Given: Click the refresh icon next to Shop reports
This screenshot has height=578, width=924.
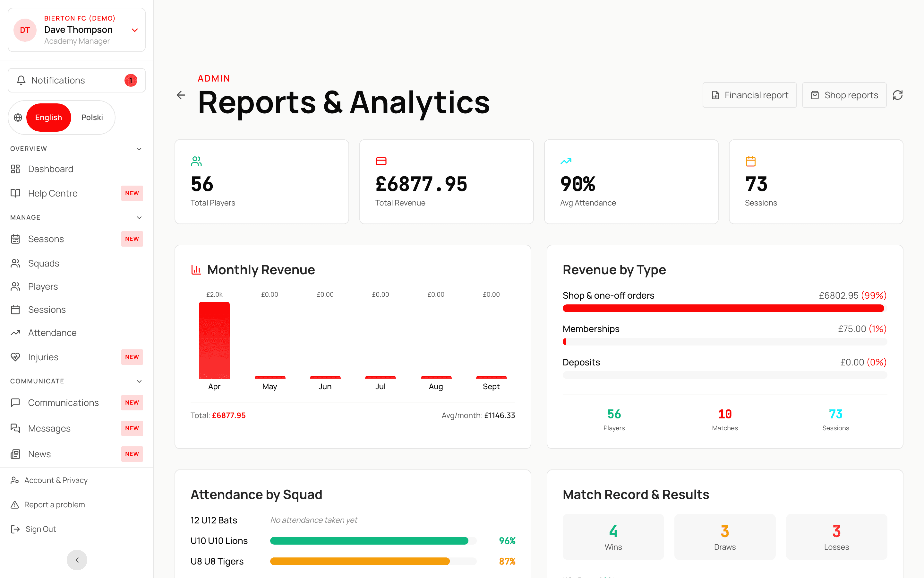Looking at the screenshot, I should (x=898, y=95).
